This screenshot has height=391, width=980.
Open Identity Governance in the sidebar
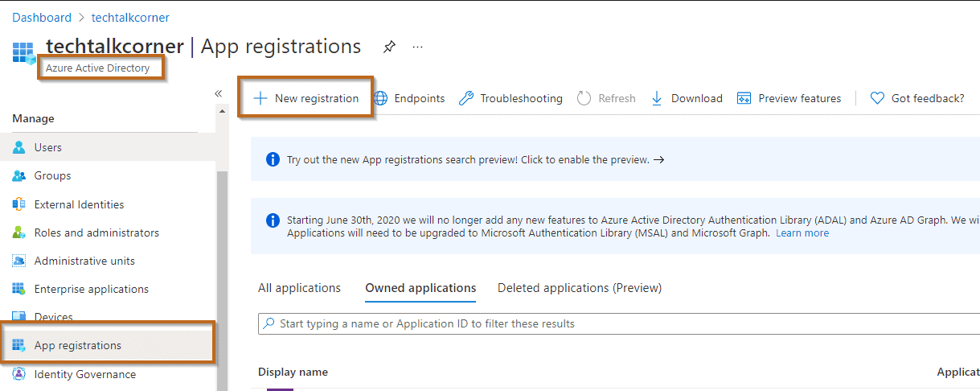click(x=108, y=374)
